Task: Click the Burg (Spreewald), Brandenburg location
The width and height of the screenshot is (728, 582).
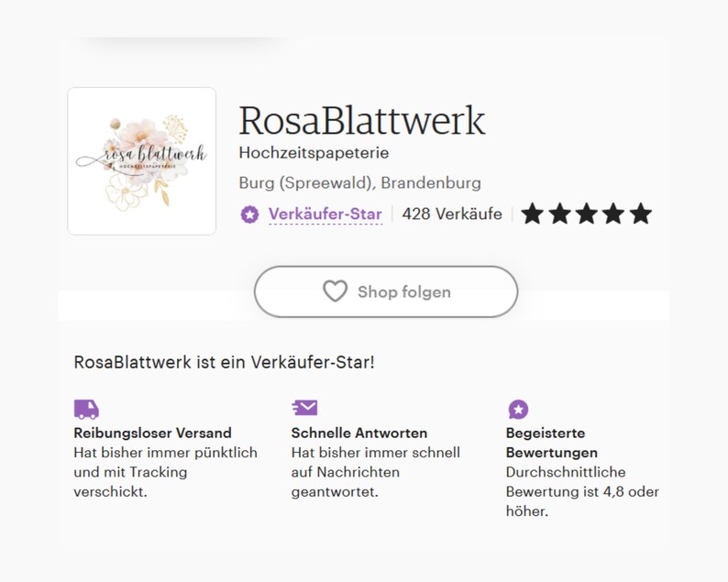Action: 359,183
